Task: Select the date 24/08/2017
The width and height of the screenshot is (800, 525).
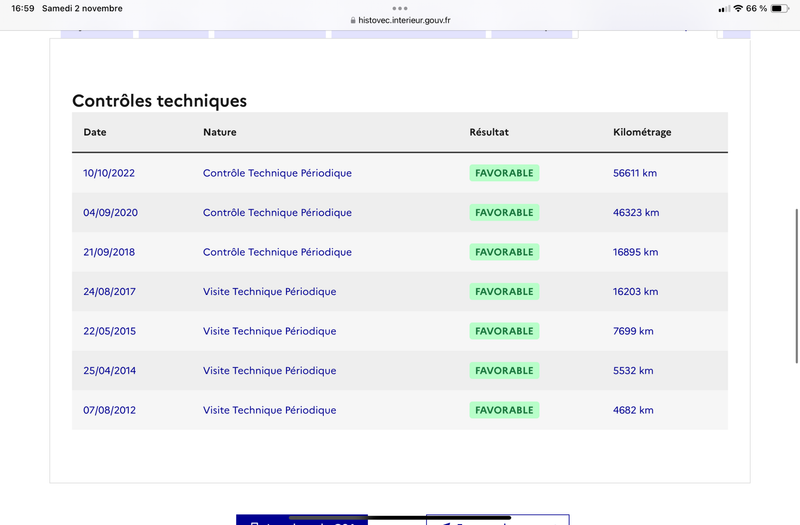Action: point(109,292)
